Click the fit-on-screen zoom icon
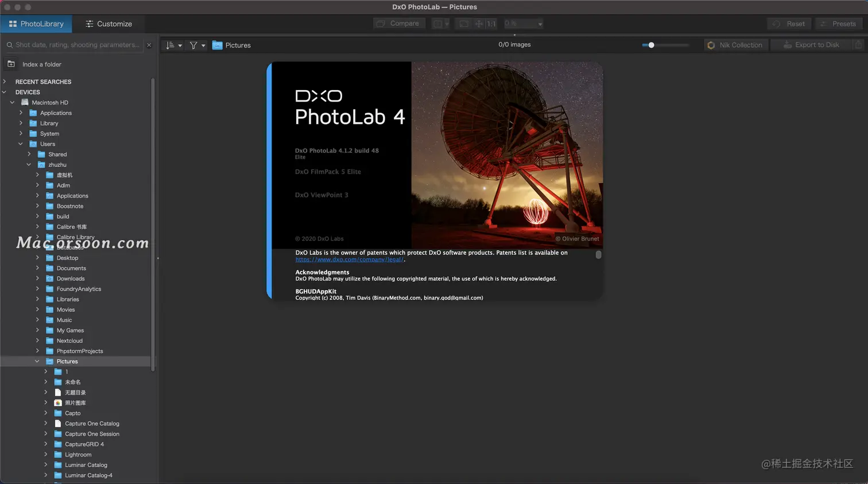868x484 pixels. 464,24
